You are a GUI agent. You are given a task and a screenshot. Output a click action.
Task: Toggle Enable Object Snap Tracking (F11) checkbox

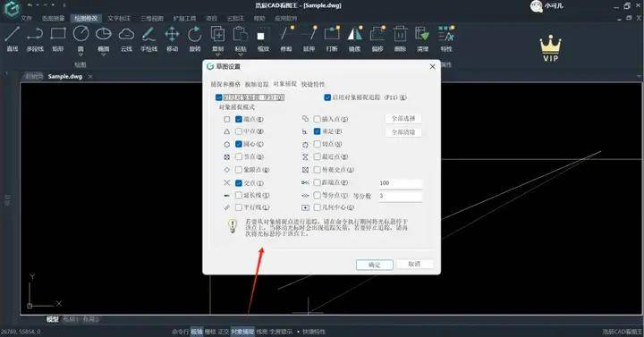[x=327, y=97]
